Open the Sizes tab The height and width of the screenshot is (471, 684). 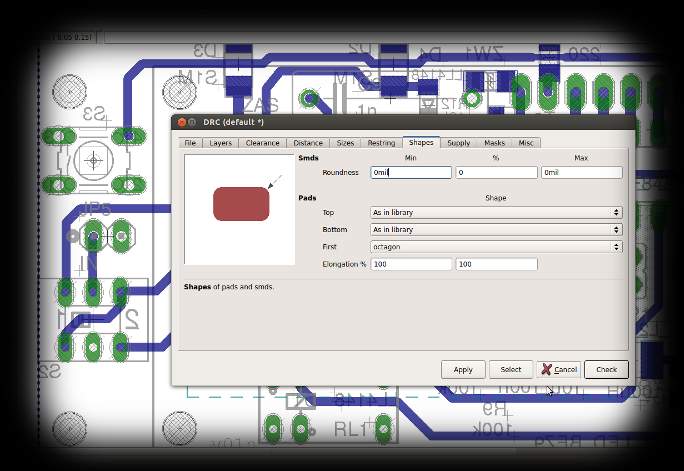[x=345, y=143]
